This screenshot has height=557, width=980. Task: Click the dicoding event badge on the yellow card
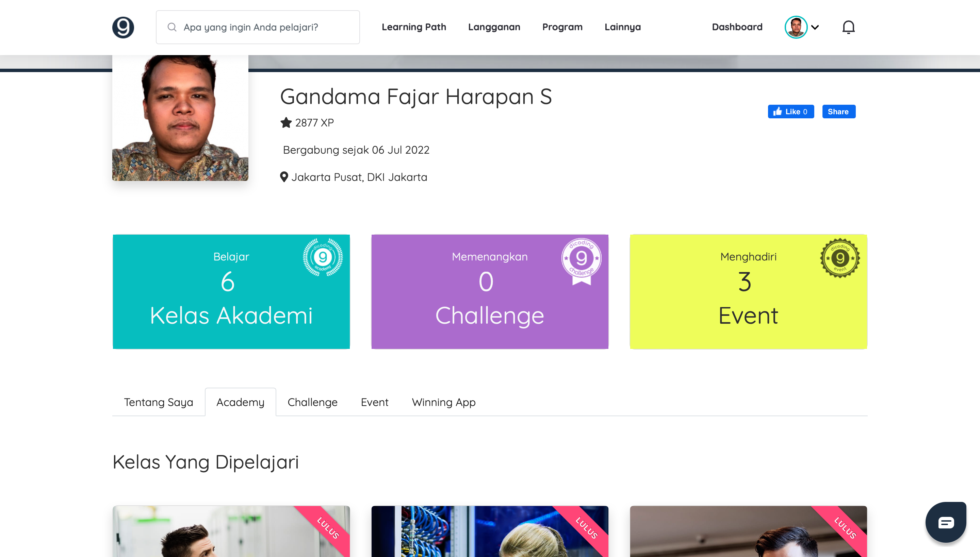[840, 257]
